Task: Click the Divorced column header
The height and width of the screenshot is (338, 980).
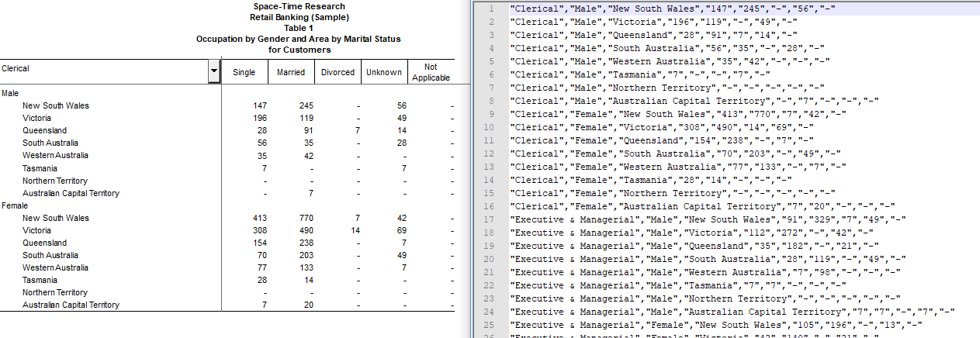Action: [x=337, y=73]
